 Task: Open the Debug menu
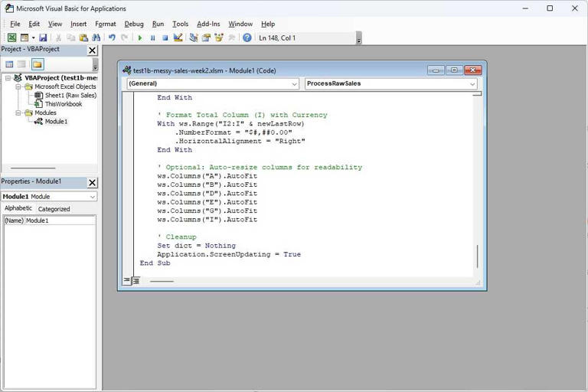point(134,24)
